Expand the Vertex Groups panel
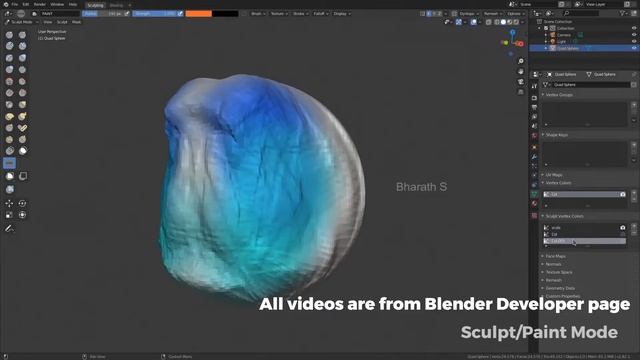640x360 pixels. pyautogui.click(x=558, y=95)
